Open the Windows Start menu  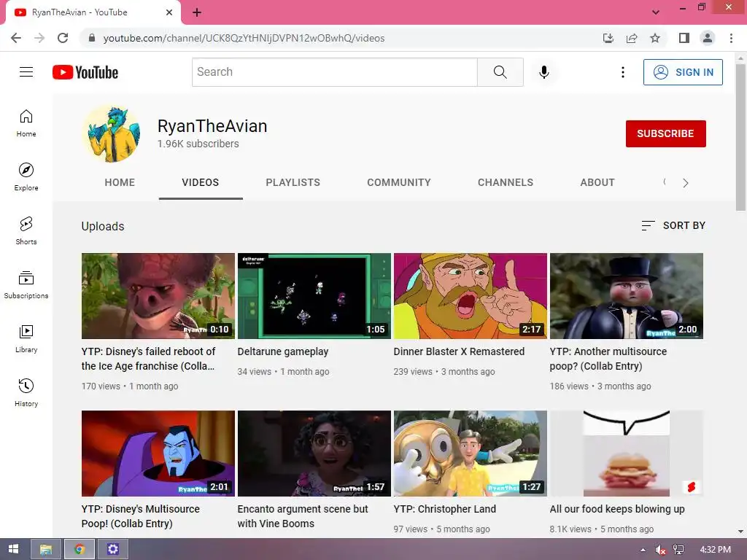[x=13, y=549]
